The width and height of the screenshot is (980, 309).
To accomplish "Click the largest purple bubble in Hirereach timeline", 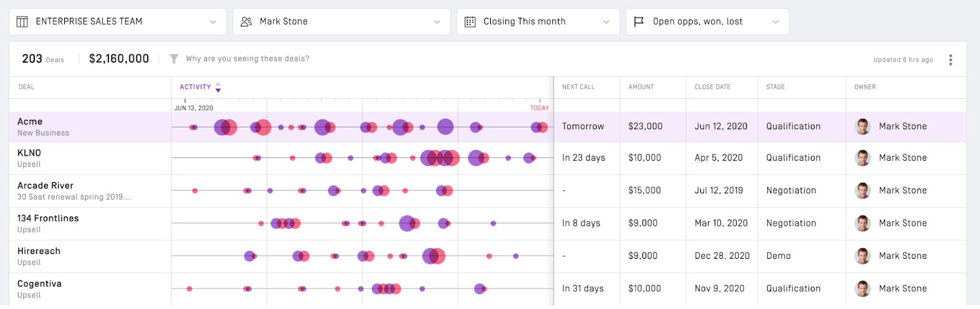I will pos(431,256).
